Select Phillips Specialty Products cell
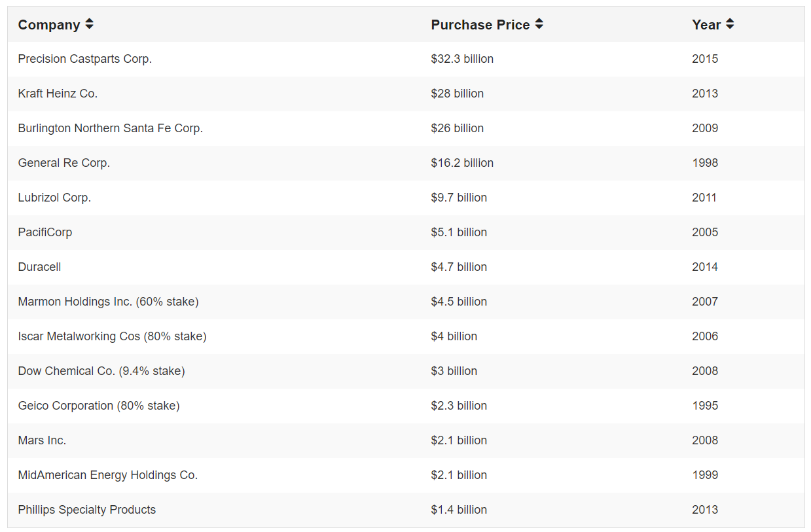This screenshot has width=811, height=532. click(x=87, y=510)
